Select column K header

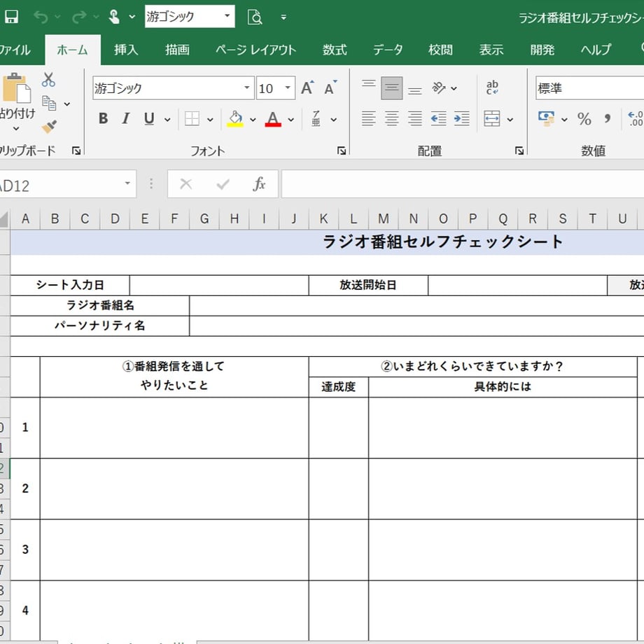tap(323, 218)
